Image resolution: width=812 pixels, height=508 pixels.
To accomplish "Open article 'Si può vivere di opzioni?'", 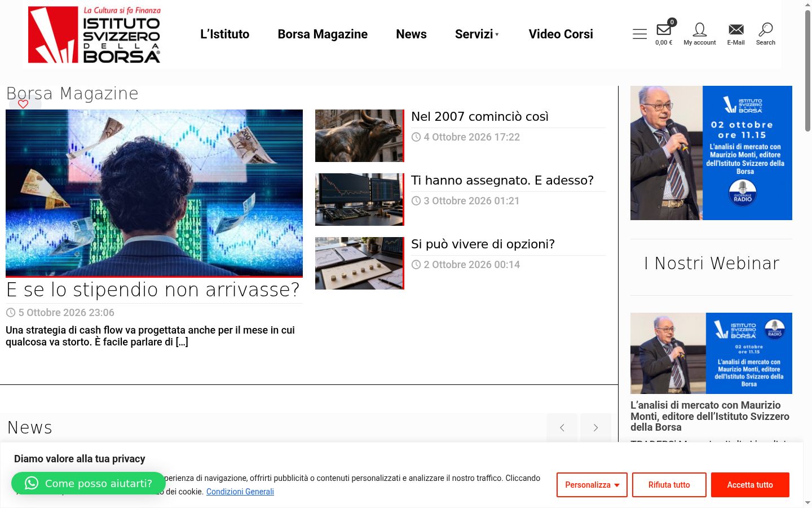I will coord(483,244).
